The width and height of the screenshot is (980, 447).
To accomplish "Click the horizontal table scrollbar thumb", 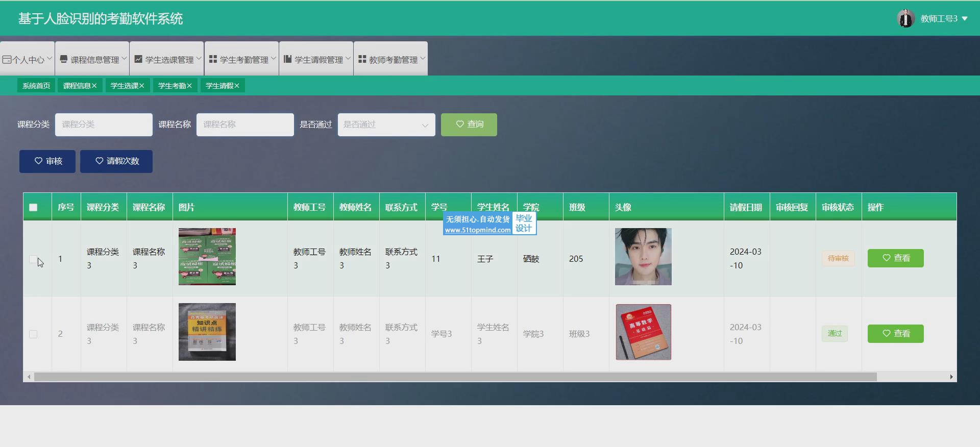I will click(x=455, y=377).
